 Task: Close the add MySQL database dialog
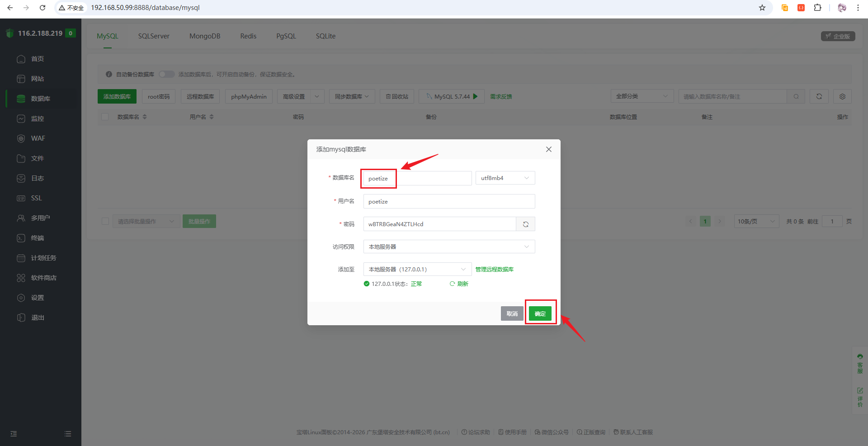pos(548,149)
